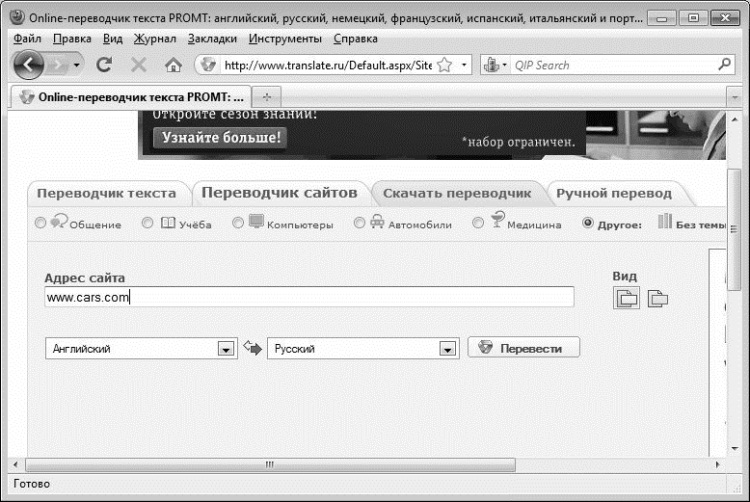This screenshot has width=750, height=502.
Task: Open the Закладки menu
Action: pos(212,38)
